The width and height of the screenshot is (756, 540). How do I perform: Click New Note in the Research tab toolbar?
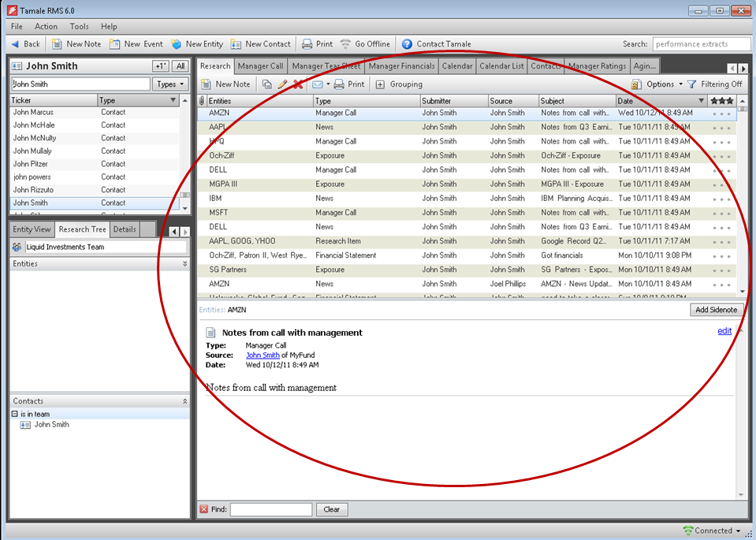coord(225,84)
